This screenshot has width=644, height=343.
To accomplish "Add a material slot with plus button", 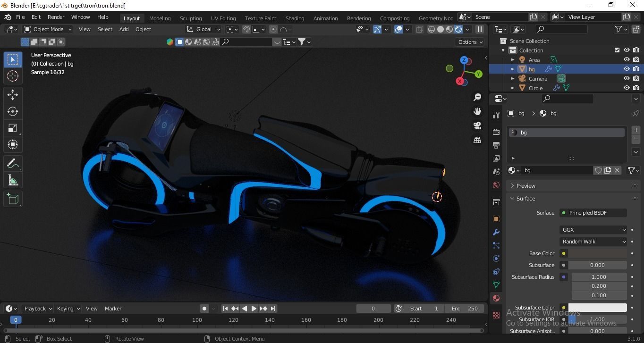I will (x=636, y=130).
